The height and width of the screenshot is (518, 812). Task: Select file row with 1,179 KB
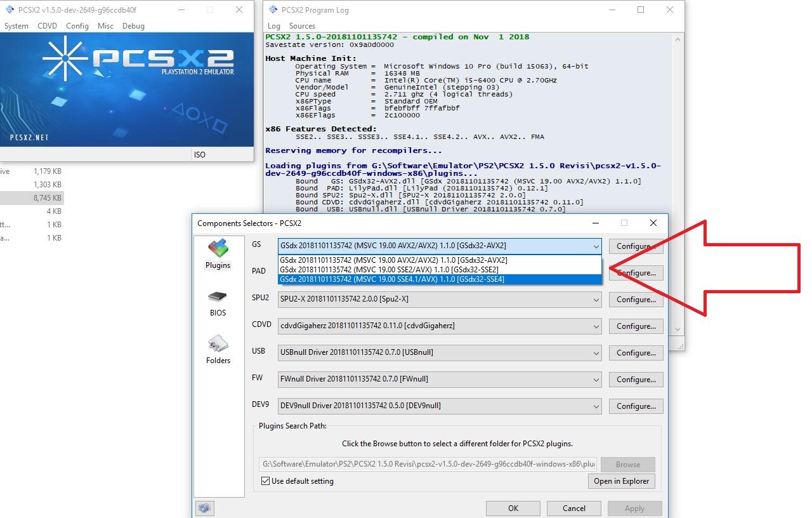(32, 171)
